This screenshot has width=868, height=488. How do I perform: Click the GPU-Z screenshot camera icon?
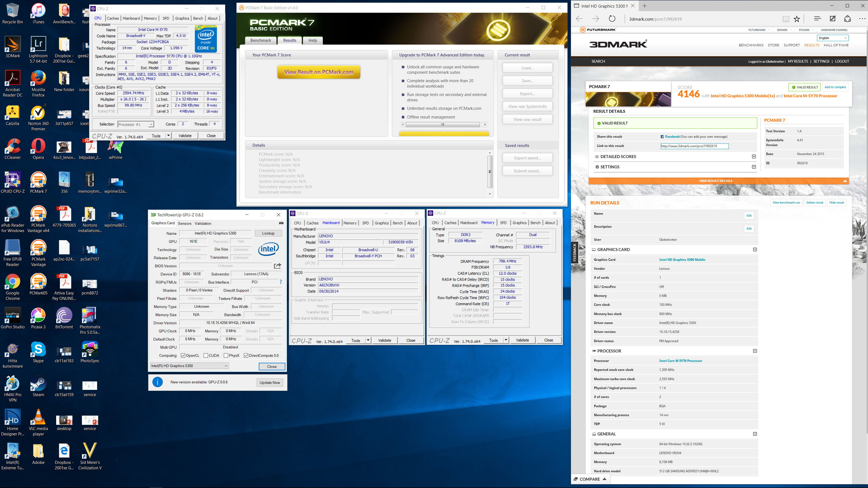click(281, 223)
